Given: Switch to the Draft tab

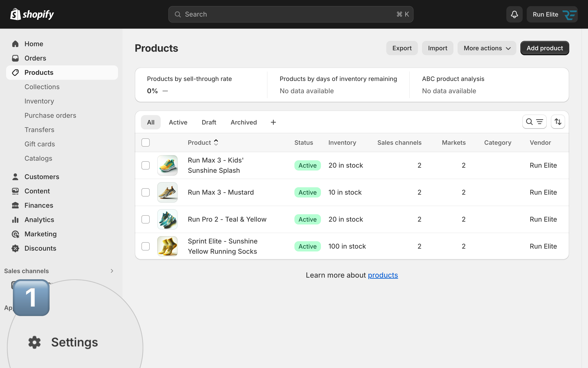Looking at the screenshot, I should click(x=209, y=122).
